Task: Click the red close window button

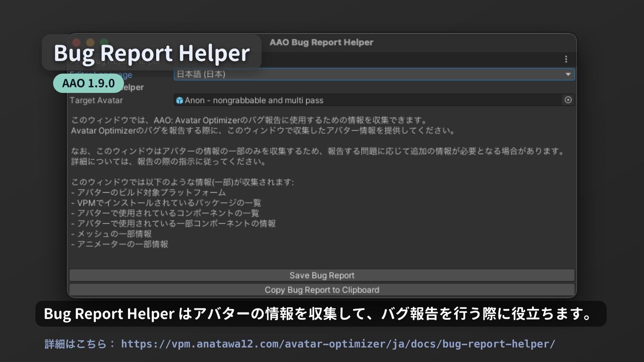Action: point(76,42)
